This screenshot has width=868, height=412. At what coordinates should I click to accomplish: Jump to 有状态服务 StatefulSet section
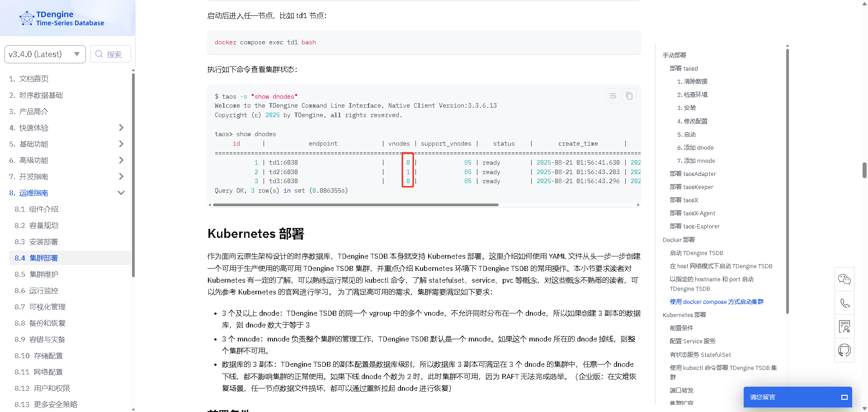(x=700, y=355)
